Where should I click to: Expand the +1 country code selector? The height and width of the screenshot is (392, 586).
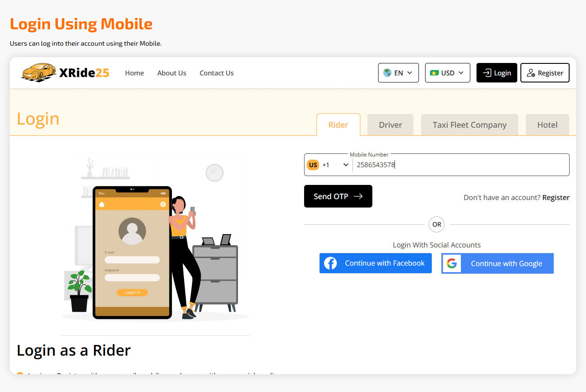pyautogui.click(x=328, y=165)
